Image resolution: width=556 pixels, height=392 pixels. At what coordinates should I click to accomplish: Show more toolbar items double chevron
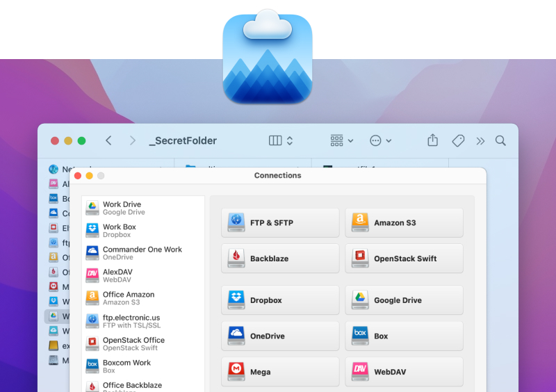click(480, 141)
